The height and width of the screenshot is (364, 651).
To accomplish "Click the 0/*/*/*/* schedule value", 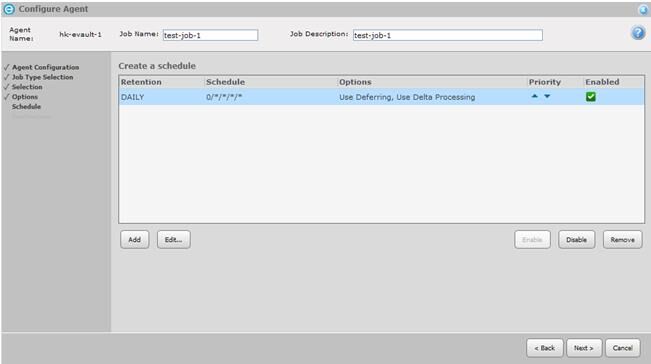I will coord(224,97).
